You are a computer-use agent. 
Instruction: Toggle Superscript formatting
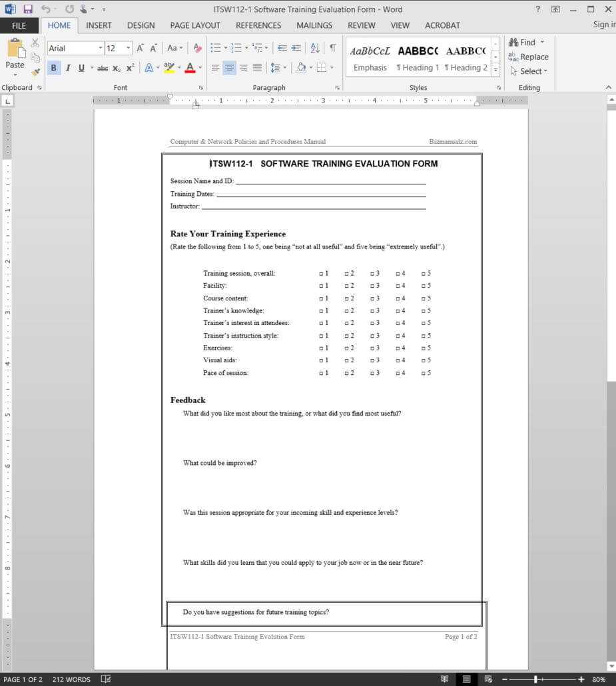(131, 68)
